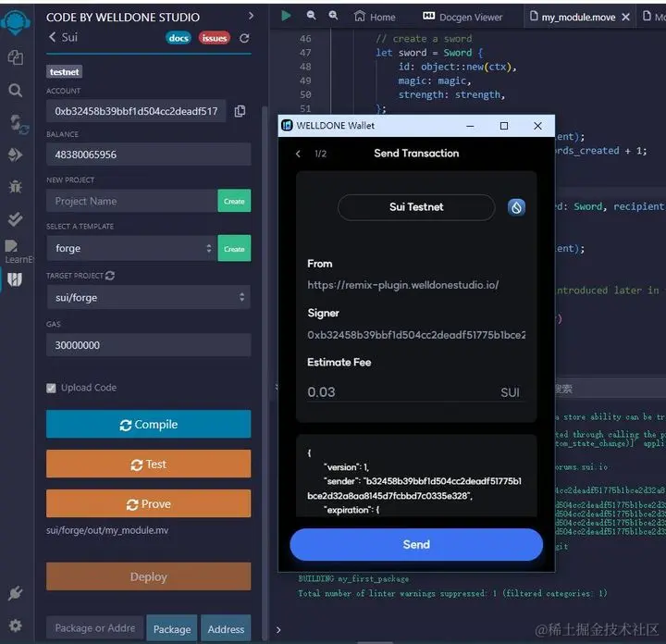Close the my_module.move tab

[625, 17]
